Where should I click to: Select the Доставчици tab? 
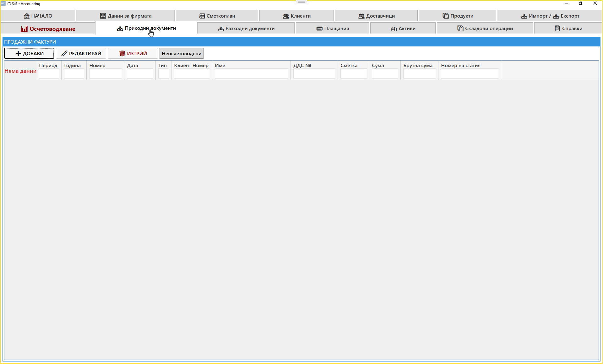(x=376, y=16)
